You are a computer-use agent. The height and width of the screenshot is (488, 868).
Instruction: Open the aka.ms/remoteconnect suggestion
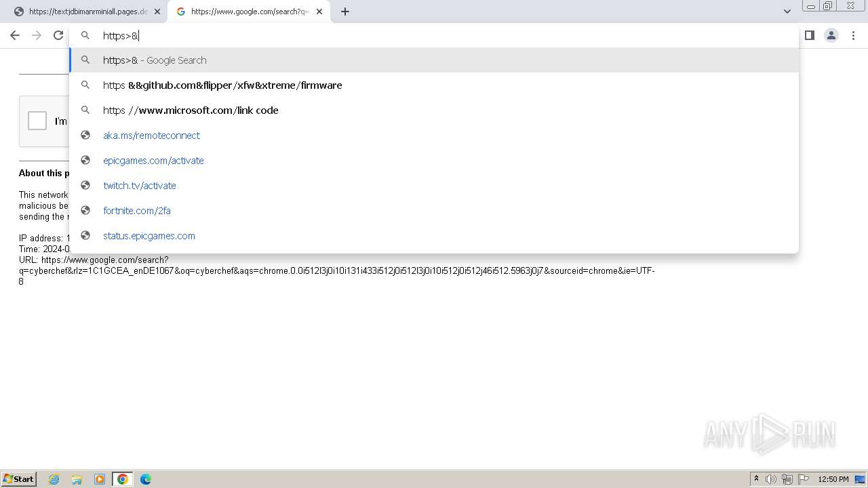[x=434, y=136]
